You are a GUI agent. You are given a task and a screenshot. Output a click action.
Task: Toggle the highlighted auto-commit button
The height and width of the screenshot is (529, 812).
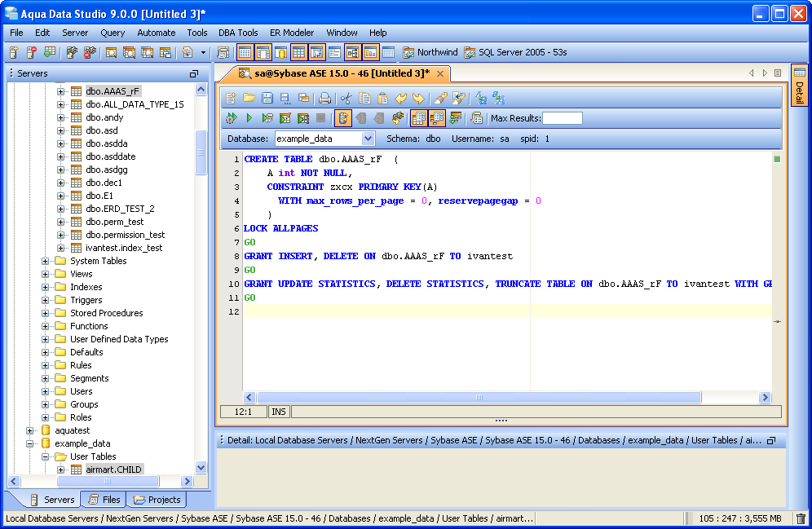point(343,118)
